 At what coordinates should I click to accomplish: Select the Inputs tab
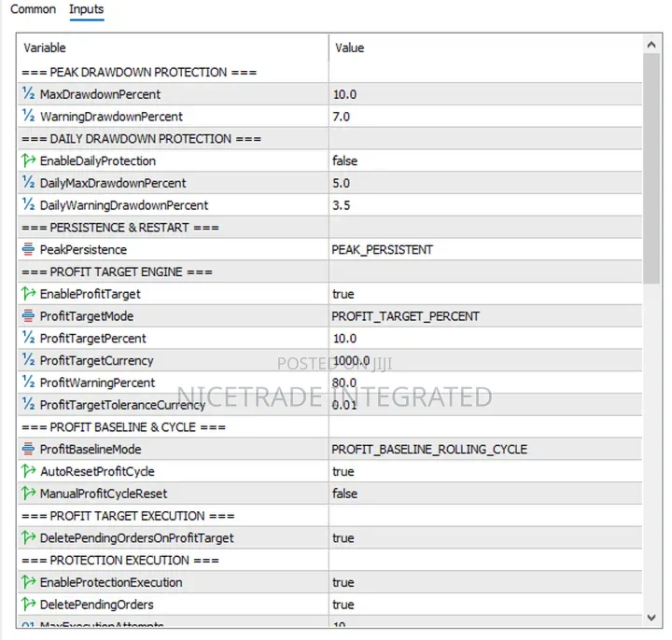(86, 9)
